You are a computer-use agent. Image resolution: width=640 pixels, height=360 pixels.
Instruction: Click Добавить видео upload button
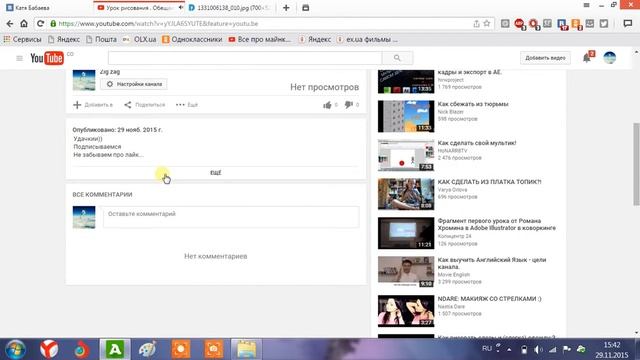[x=545, y=58]
